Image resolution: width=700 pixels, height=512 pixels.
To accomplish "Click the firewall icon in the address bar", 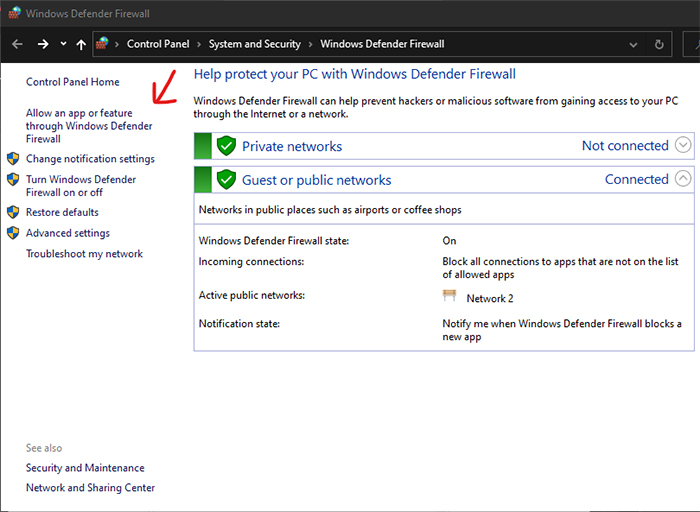I will [x=102, y=44].
